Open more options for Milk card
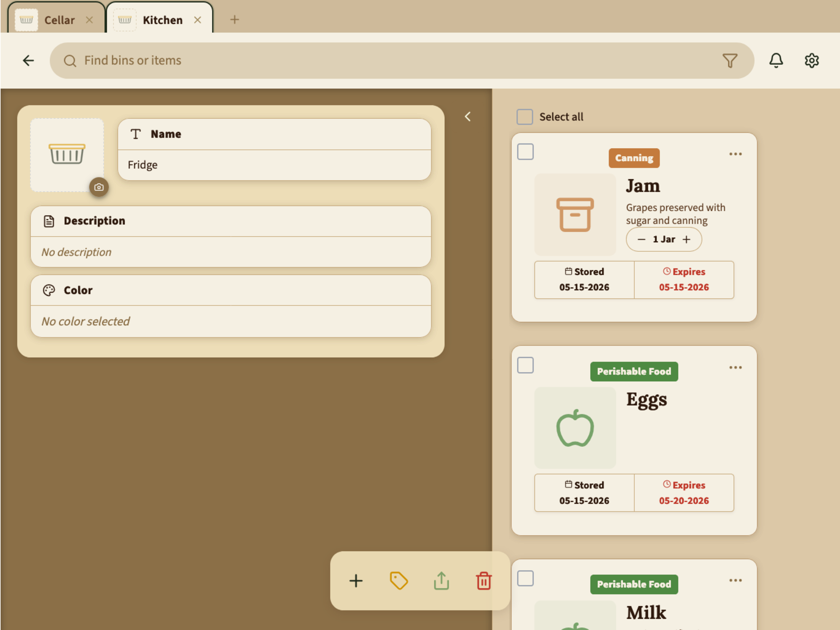The height and width of the screenshot is (630, 840). coord(735,580)
